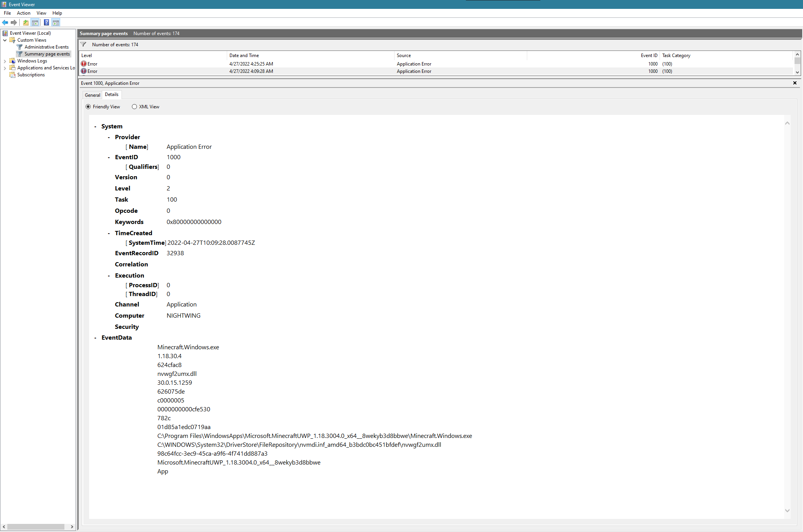This screenshot has height=532, width=803.
Task: Sort the list by Date and Time column
Action: coord(244,56)
